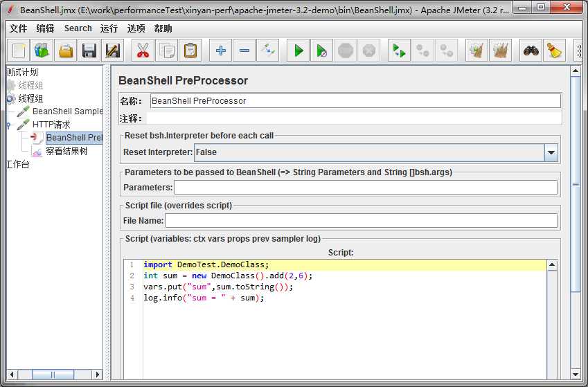Open the Reset Interpreter dropdown arrow

[x=551, y=152]
